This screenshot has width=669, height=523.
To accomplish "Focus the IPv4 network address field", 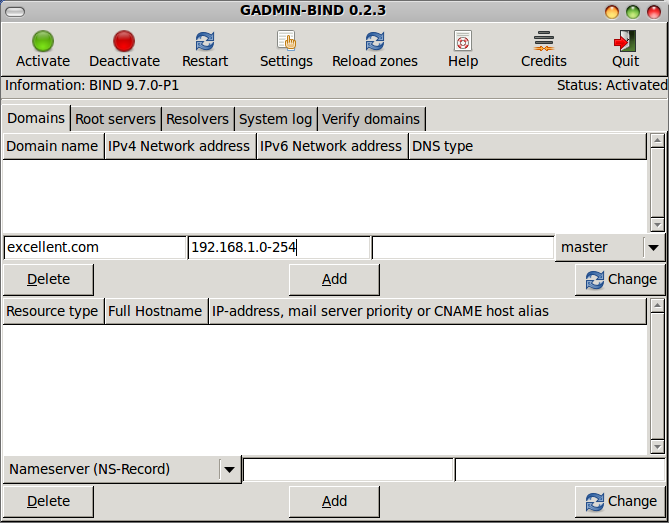I will pyautogui.click(x=278, y=247).
